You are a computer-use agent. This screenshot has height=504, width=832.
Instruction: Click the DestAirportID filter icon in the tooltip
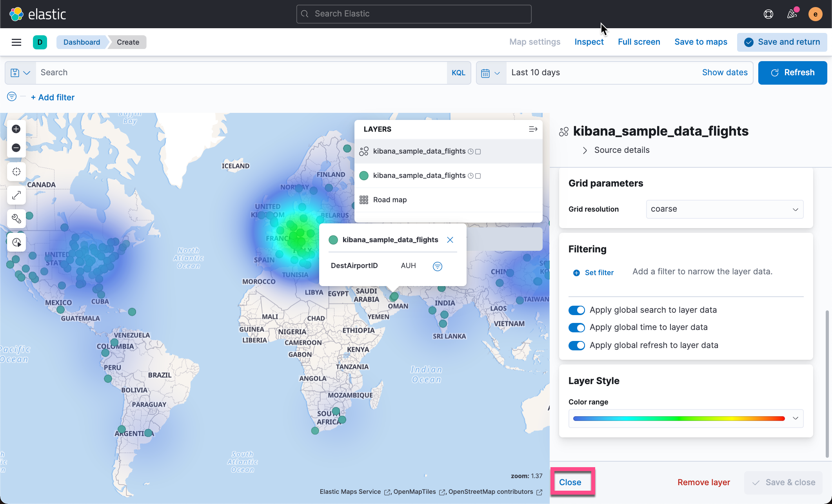pyautogui.click(x=437, y=267)
